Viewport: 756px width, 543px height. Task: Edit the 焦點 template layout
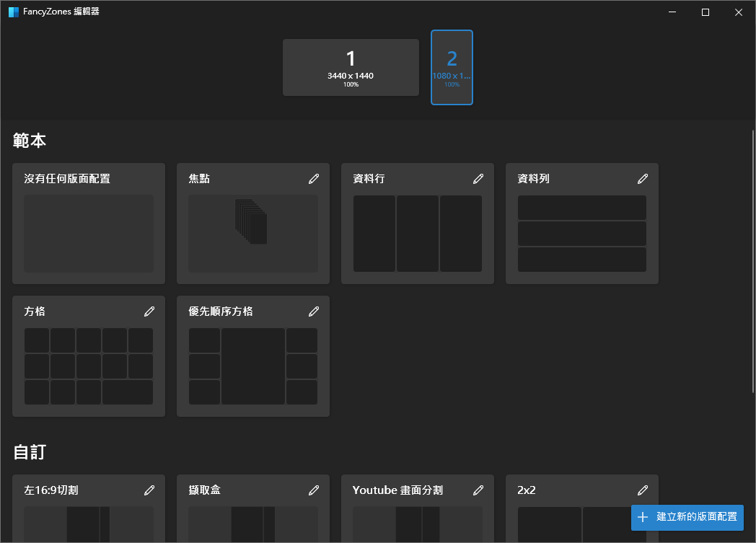coord(314,178)
